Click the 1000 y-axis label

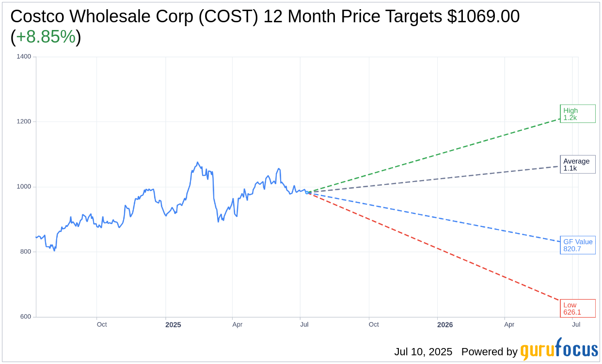coord(24,187)
